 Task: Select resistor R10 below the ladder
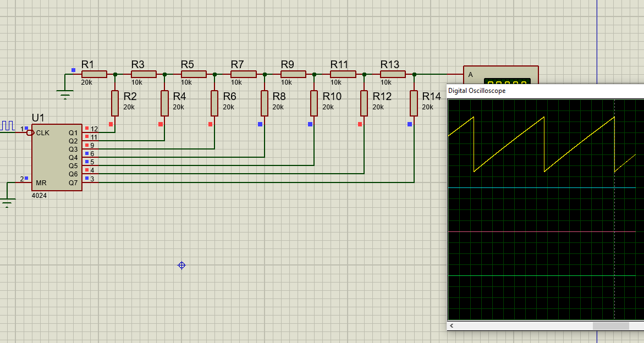(314, 103)
